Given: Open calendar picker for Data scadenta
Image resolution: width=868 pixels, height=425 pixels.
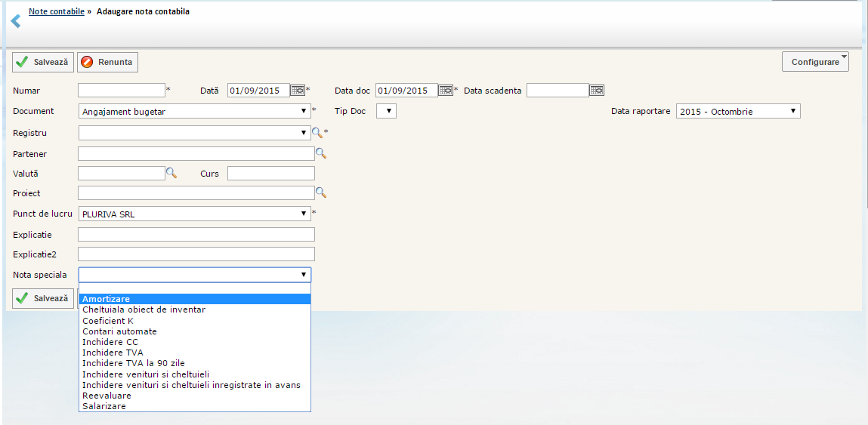Looking at the screenshot, I should tap(597, 91).
